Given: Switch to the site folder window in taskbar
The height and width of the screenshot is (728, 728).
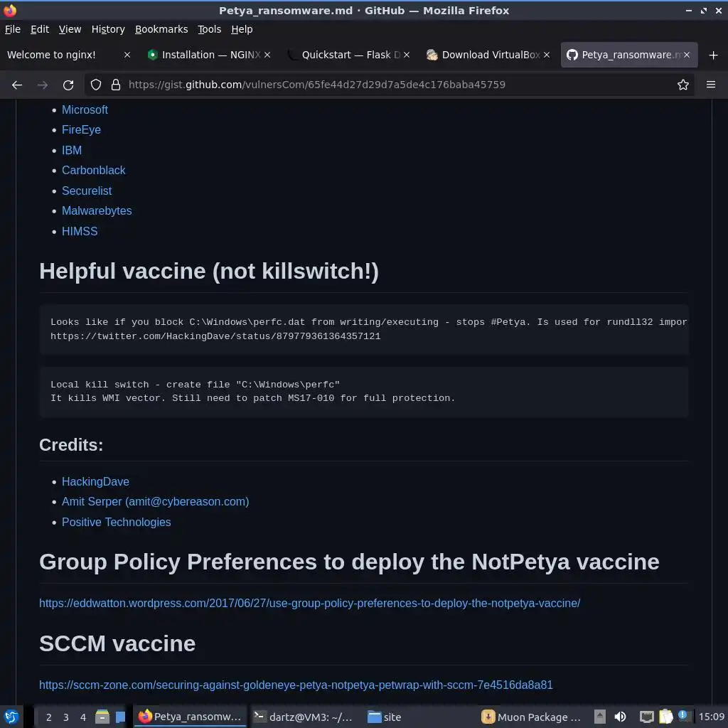Looking at the screenshot, I should (385, 717).
